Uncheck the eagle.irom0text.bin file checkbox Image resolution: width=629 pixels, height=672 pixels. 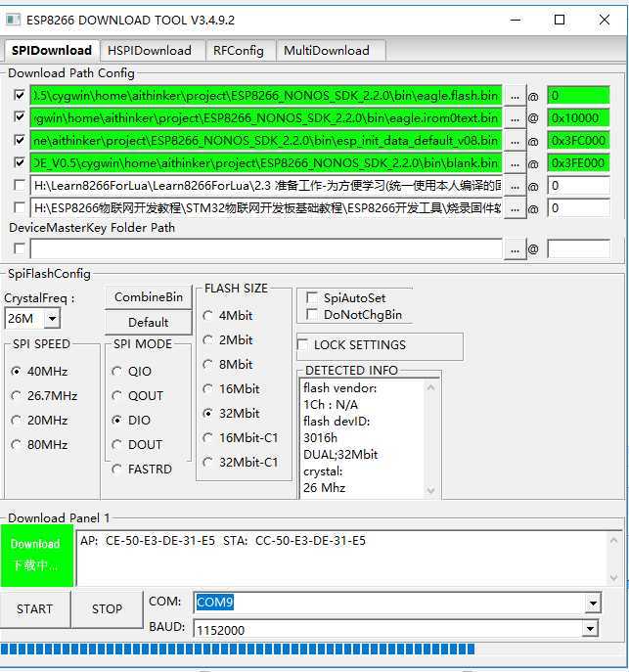(20, 117)
